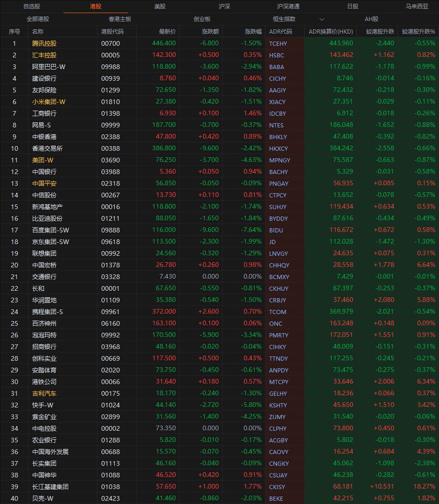This screenshot has width=439, height=504.
Task: Click the 吉利汽车 stock name
Action: click(x=44, y=393)
